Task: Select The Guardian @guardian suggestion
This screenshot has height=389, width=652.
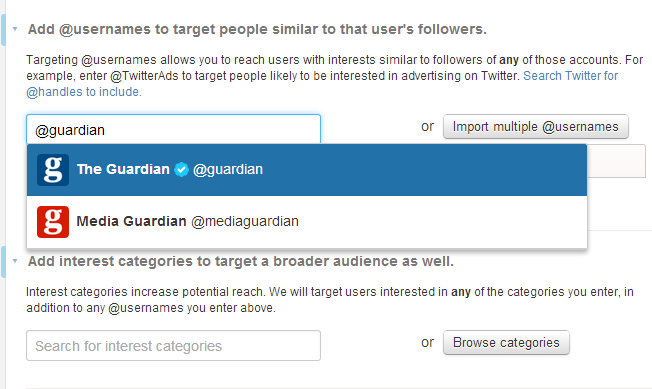Action: pos(307,170)
